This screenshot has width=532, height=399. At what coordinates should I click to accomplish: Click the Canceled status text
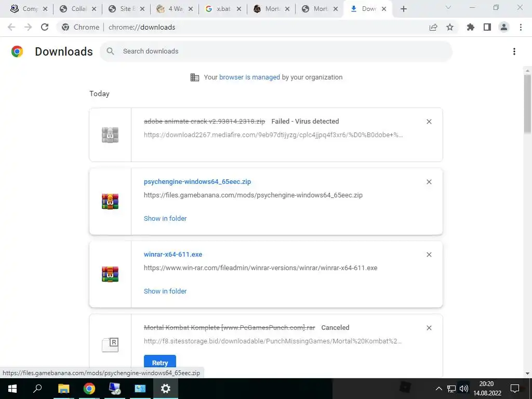(335, 327)
